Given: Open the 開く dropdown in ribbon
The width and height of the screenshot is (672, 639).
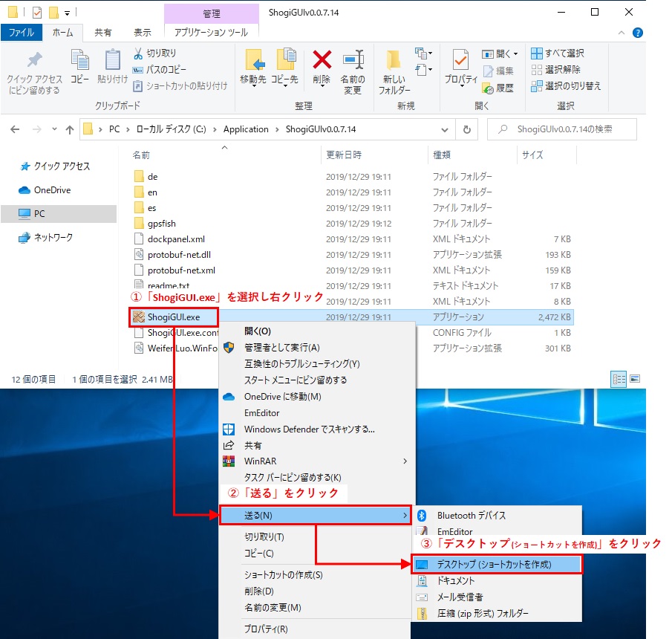Looking at the screenshot, I should (x=500, y=53).
